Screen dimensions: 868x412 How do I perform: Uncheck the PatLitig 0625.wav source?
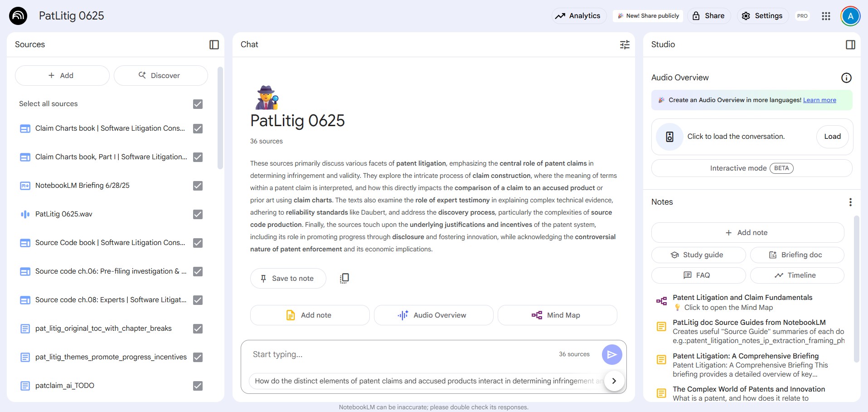(198, 214)
